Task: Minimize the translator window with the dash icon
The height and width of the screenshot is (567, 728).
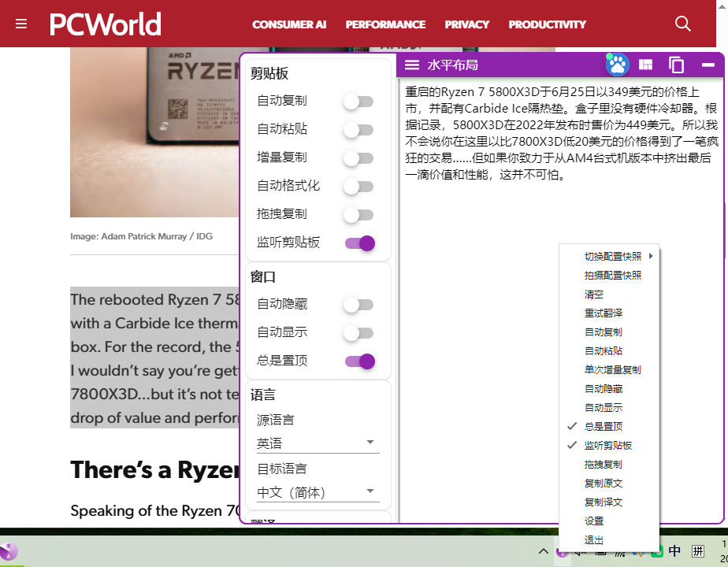Action: [x=708, y=65]
